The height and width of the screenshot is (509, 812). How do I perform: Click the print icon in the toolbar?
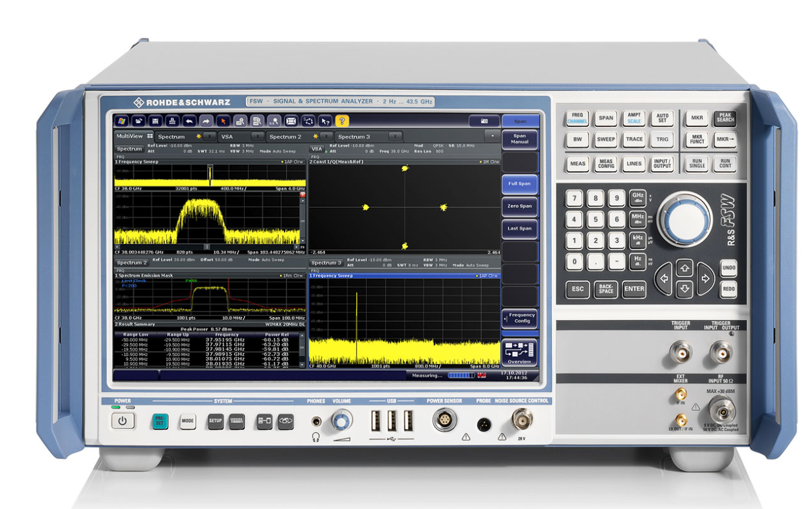pyautogui.click(x=172, y=120)
